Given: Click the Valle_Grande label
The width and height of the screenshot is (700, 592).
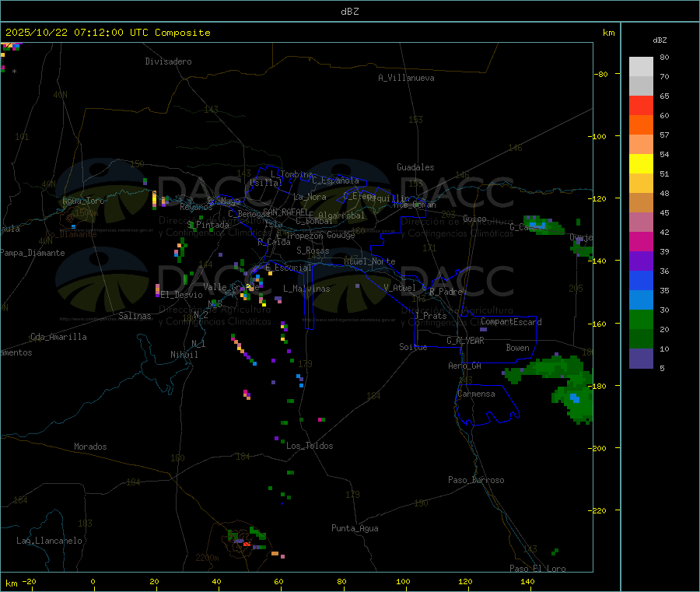Looking at the screenshot, I should pos(231,287).
